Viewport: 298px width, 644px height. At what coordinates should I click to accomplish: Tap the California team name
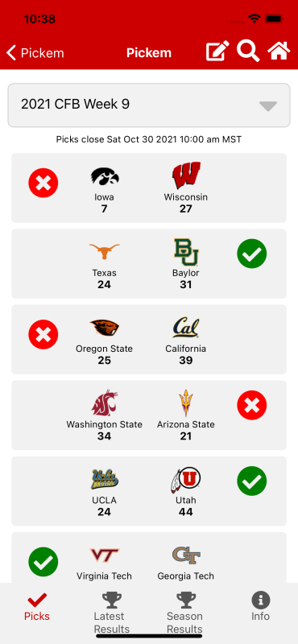click(x=186, y=349)
